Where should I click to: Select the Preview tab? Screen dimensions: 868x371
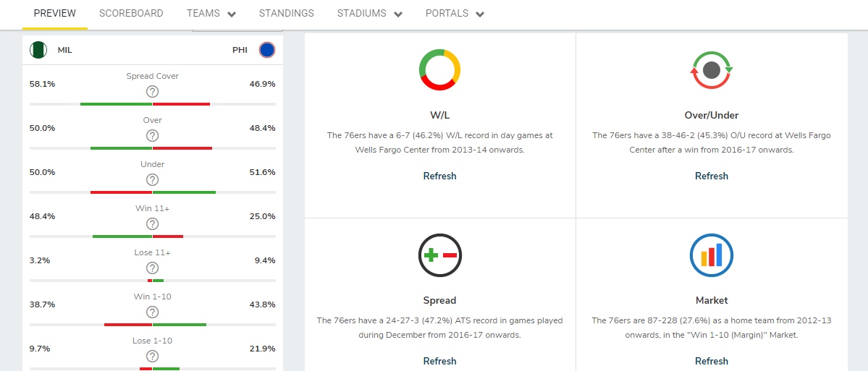[55, 14]
